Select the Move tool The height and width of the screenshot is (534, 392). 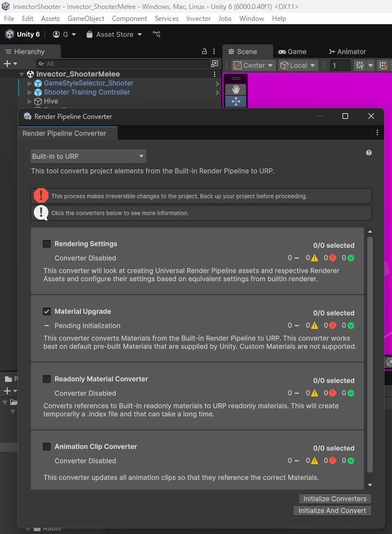click(x=236, y=101)
